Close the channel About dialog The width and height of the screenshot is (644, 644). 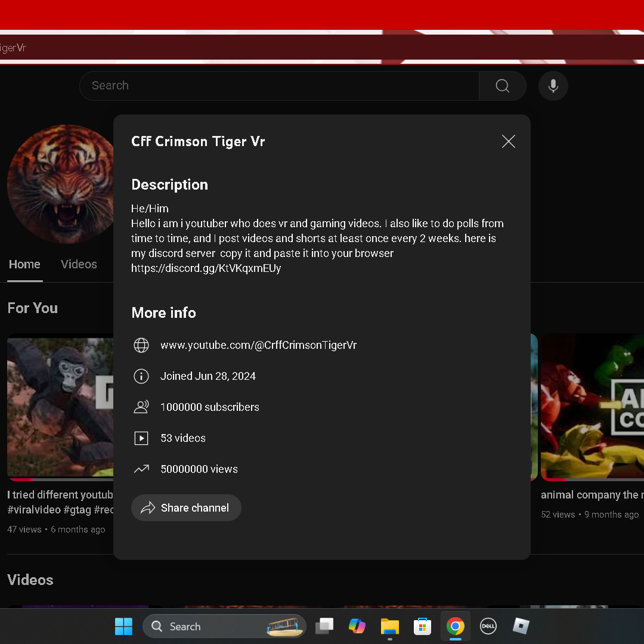coord(508,141)
